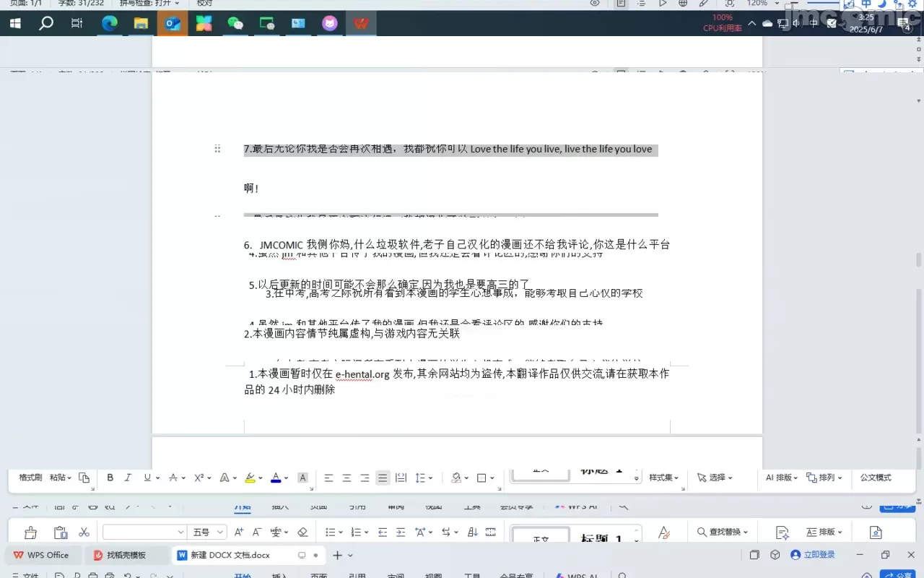This screenshot has height=578, width=924.
Task: Toggle bold formatting in the ribbon
Action: coord(110,478)
